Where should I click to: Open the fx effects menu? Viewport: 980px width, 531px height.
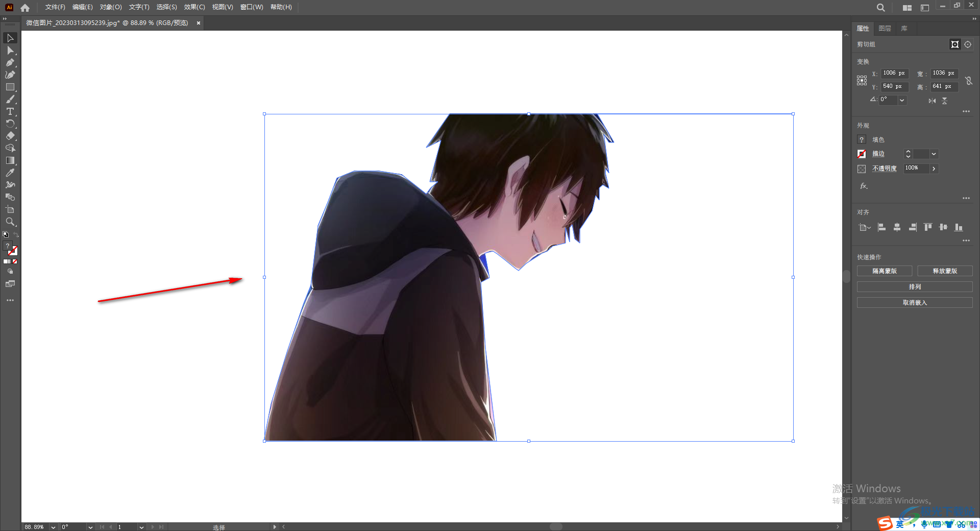[x=863, y=186]
